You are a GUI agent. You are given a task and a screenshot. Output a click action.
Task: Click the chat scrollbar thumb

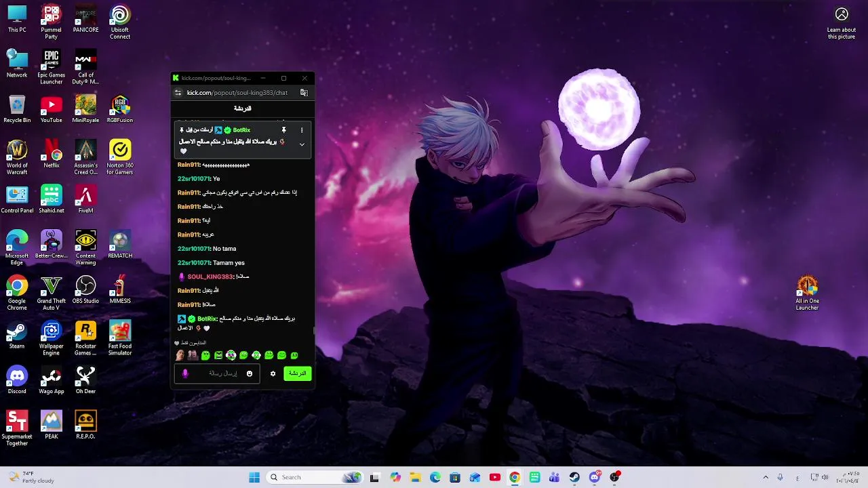pyautogui.click(x=313, y=331)
